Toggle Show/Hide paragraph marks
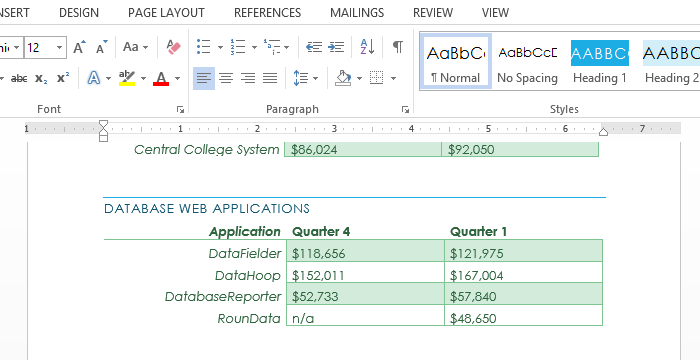 coord(397,47)
